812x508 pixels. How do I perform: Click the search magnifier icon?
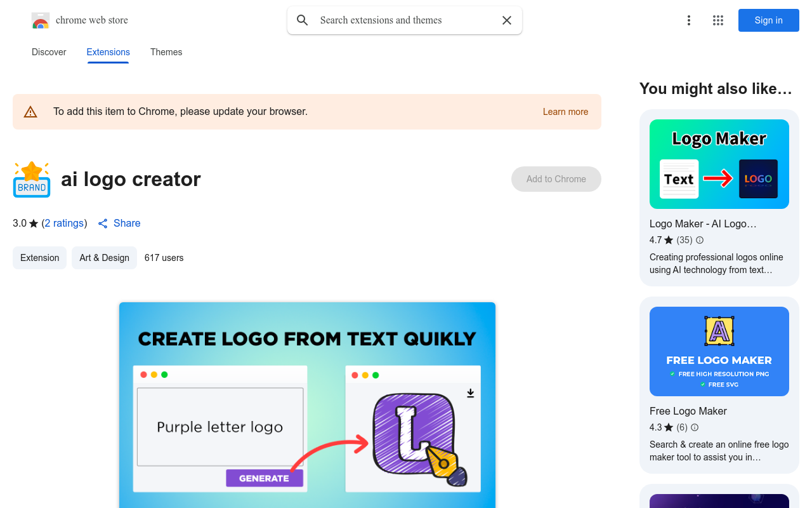[x=303, y=20]
